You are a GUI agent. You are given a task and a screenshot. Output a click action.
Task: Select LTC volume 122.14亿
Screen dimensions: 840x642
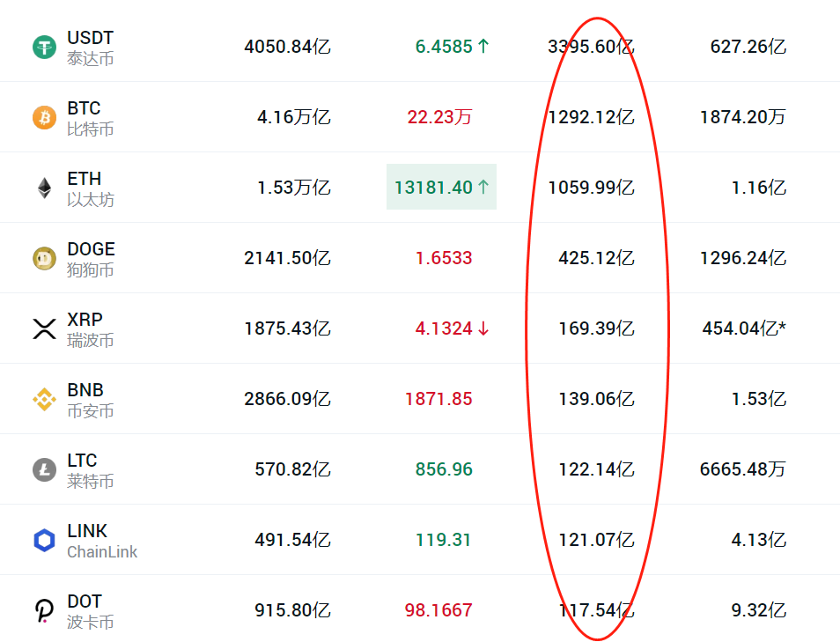pos(597,469)
